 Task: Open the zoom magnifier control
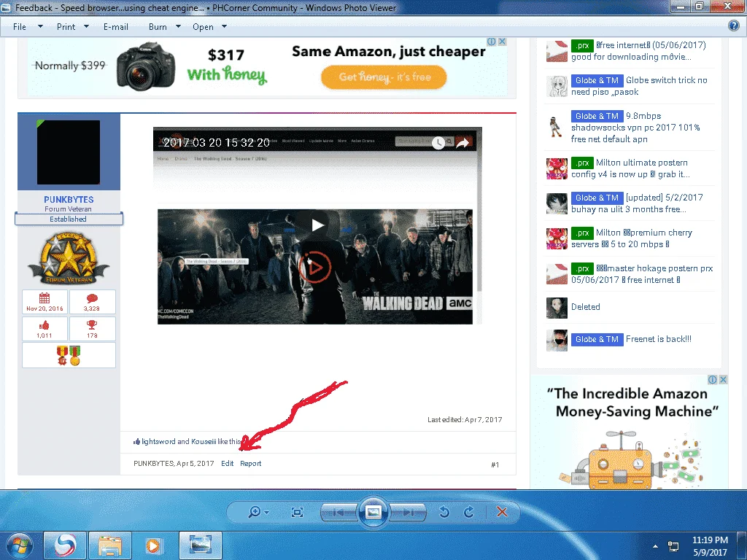point(255,512)
